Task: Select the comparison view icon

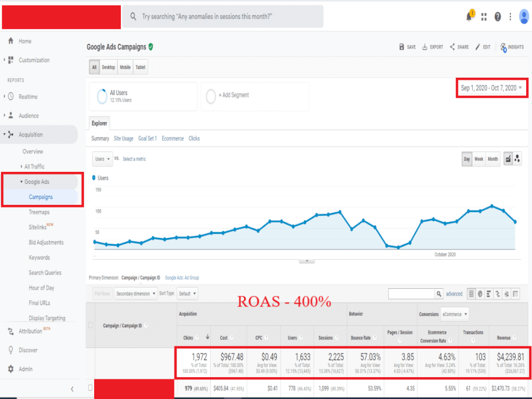Action: [x=498, y=294]
